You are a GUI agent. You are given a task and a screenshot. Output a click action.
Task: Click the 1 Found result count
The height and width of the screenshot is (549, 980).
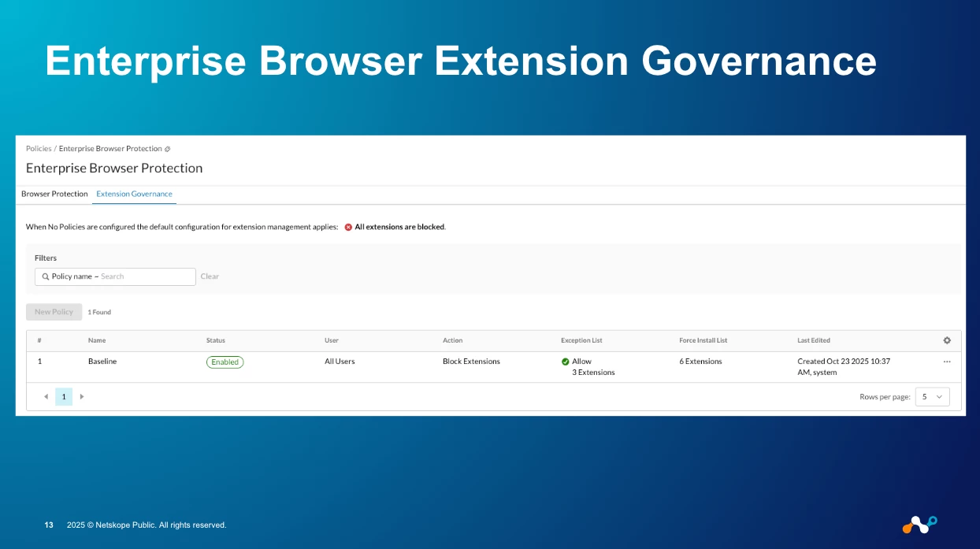click(x=99, y=313)
